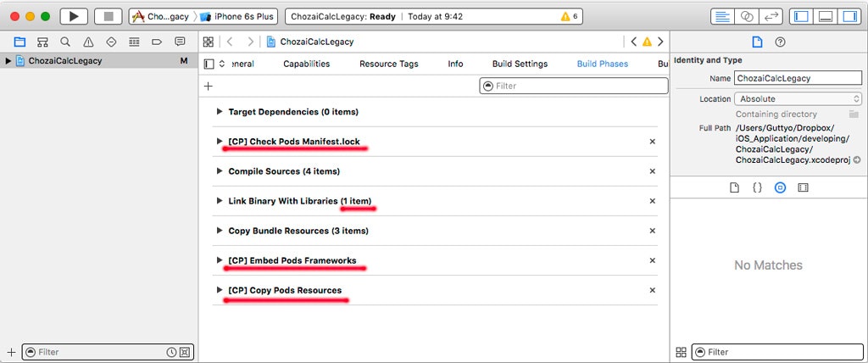The height and width of the screenshot is (363, 868).
Task: Show the File Template library
Action: (x=734, y=187)
